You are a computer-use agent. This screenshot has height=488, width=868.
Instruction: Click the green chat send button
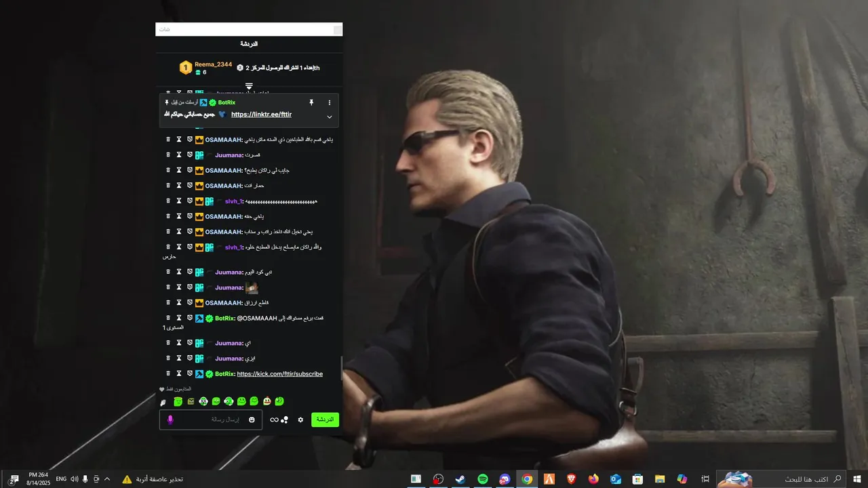click(x=325, y=420)
